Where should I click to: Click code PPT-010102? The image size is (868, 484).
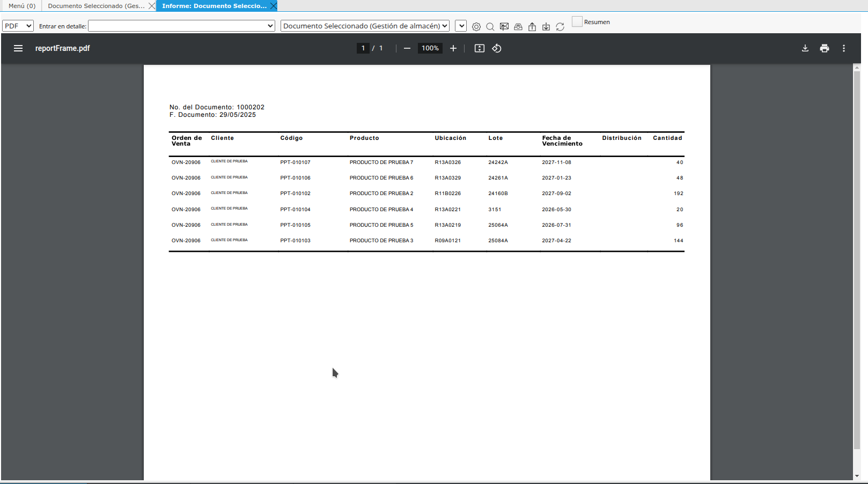pos(295,193)
